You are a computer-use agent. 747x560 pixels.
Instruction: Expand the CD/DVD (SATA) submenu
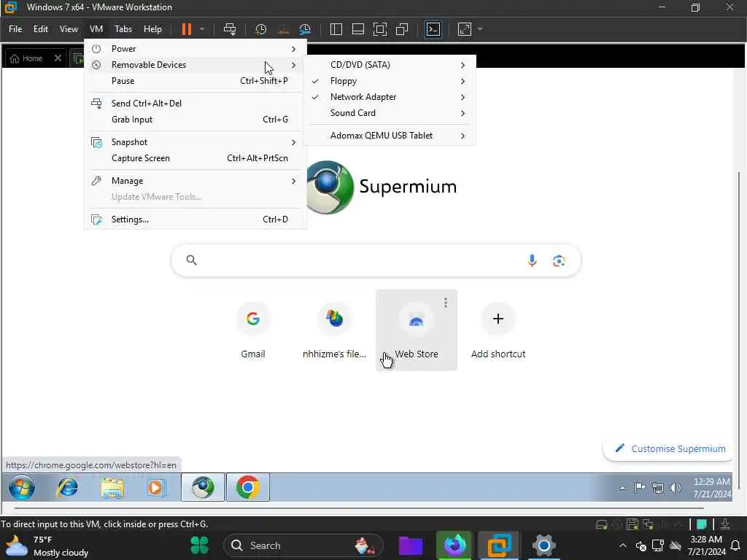pos(390,65)
